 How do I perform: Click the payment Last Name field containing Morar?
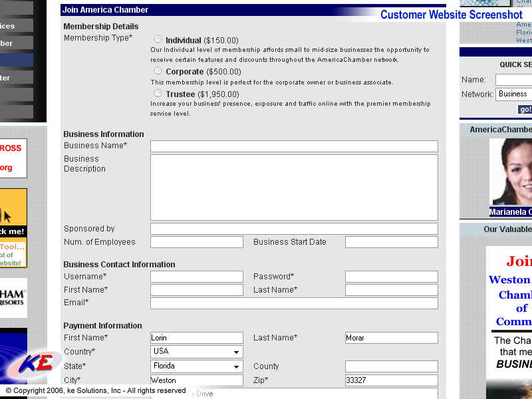pyautogui.click(x=392, y=338)
